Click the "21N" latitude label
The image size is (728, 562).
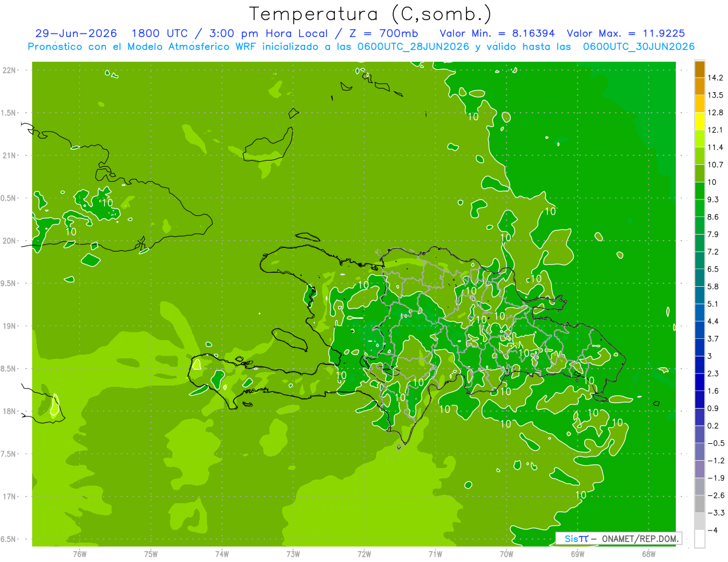click(x=9, y=156)
